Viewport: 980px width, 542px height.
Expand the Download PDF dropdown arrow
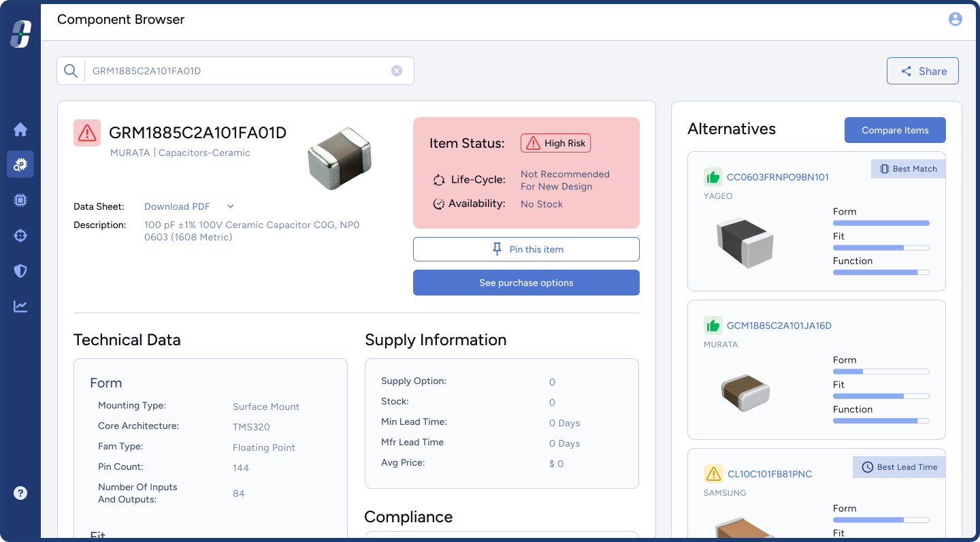tap(230, 206)
